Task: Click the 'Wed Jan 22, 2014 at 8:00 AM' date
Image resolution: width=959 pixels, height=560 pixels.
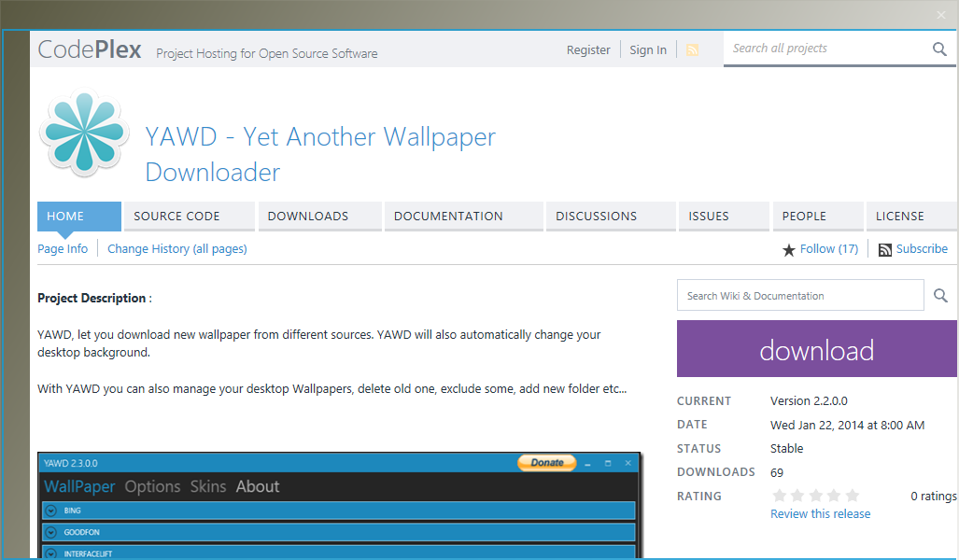Action: tap(847, 425)
